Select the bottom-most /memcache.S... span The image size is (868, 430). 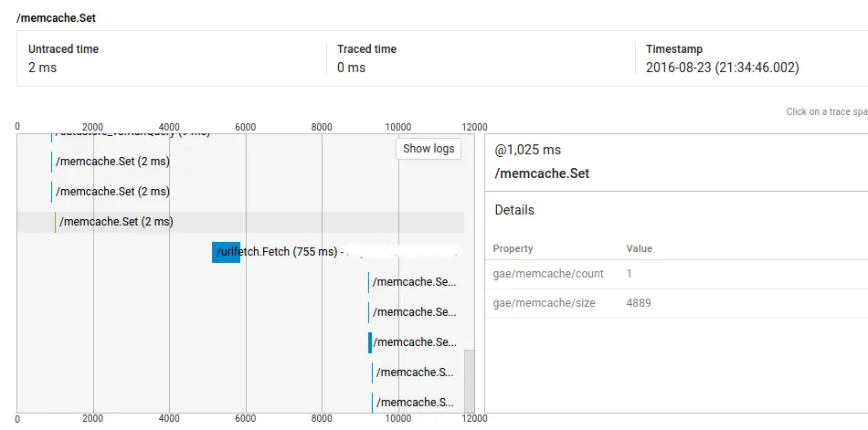[415, 403]
